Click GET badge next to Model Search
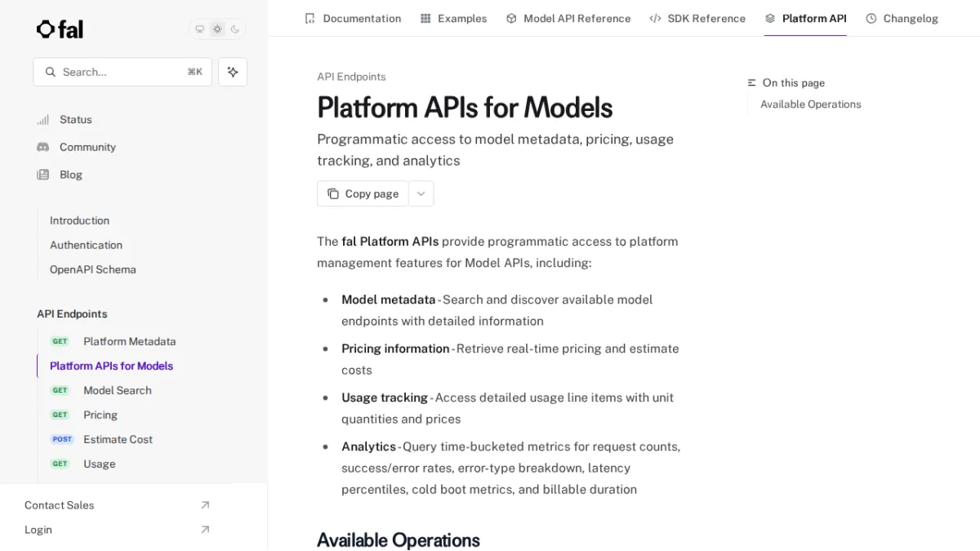Screen dimensions: 980x551 pyautogui.click(x=60, y=390)
